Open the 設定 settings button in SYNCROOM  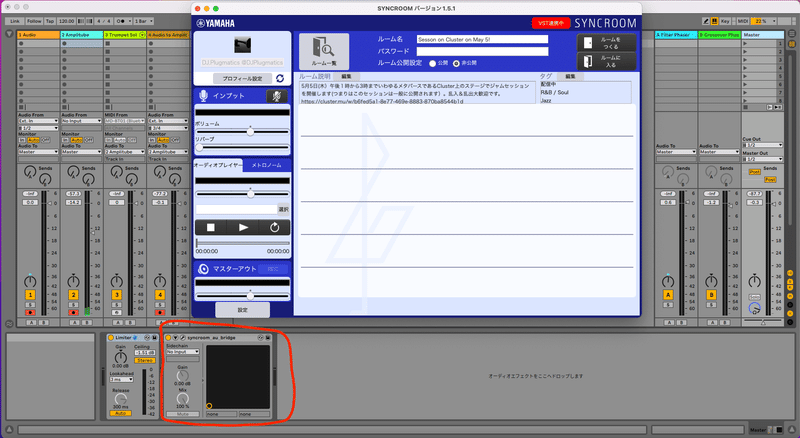click(x=242, y=310)
